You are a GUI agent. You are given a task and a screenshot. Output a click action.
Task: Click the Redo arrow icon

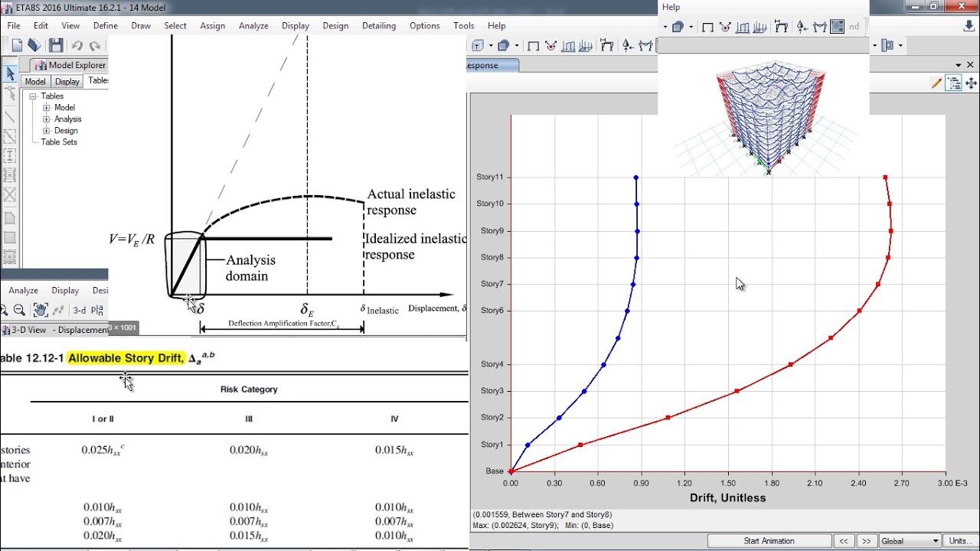(x=95, y=46)
